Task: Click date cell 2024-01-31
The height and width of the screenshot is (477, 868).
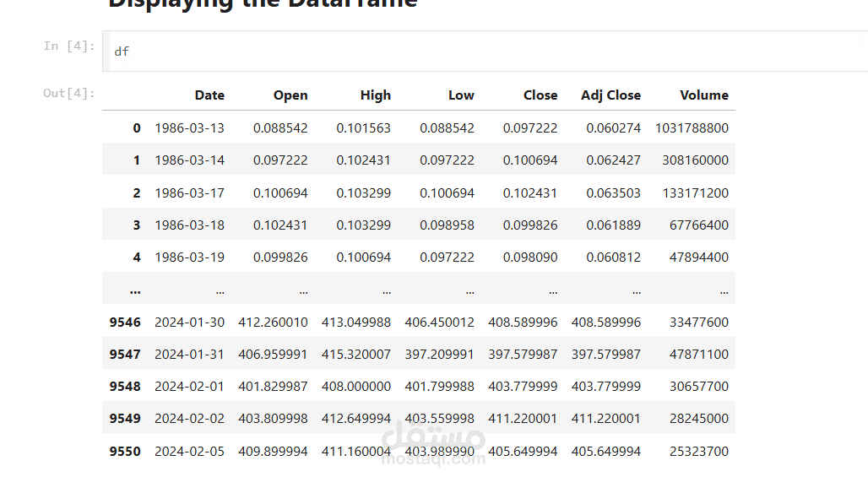Action: click(x=189, y=355)
